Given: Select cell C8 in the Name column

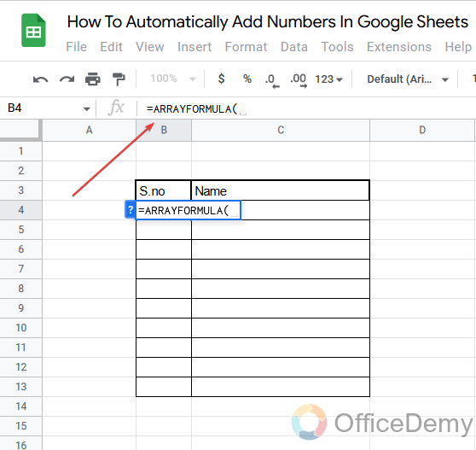Looking at the screenshot, I should click(x=281, y=289).
